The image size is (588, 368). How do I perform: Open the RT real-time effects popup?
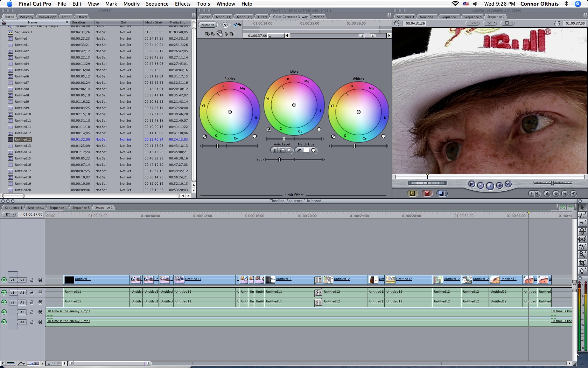pyautogui.click(x=9, y=214)
